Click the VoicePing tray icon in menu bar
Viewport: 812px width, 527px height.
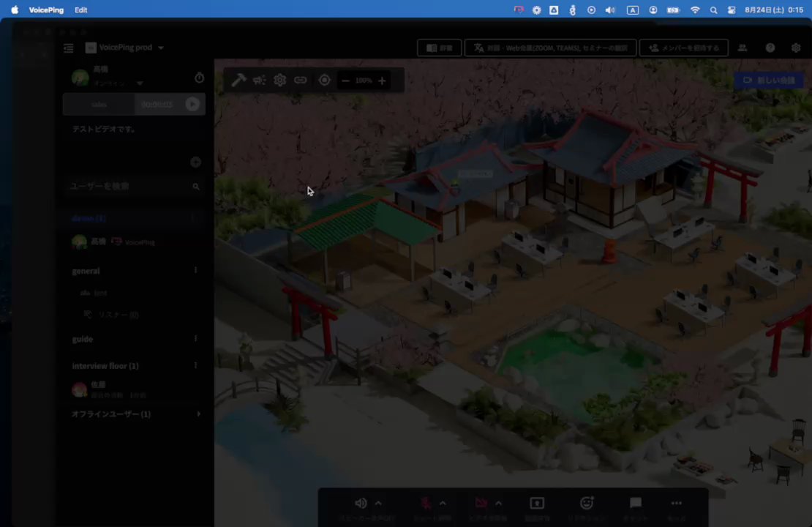(519, 10)
